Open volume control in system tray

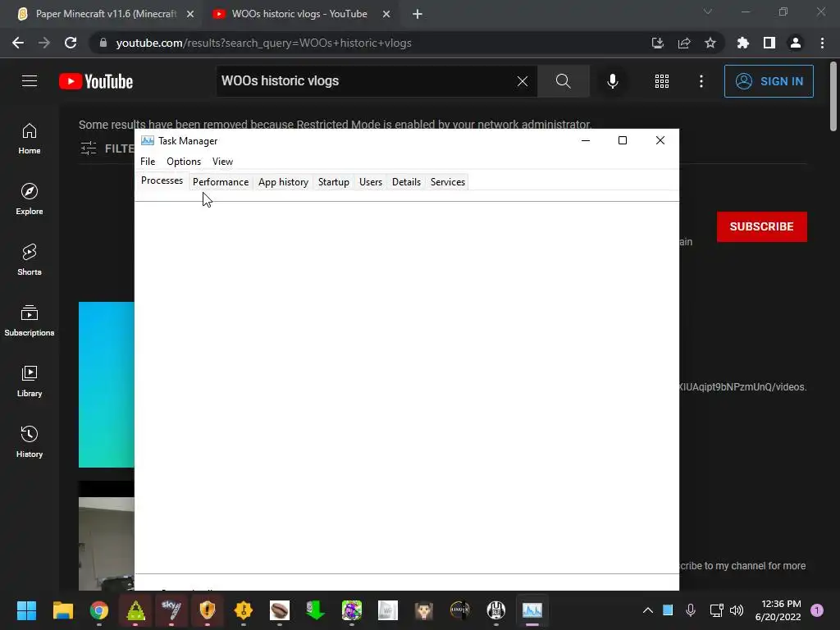[x=737, y=610]
